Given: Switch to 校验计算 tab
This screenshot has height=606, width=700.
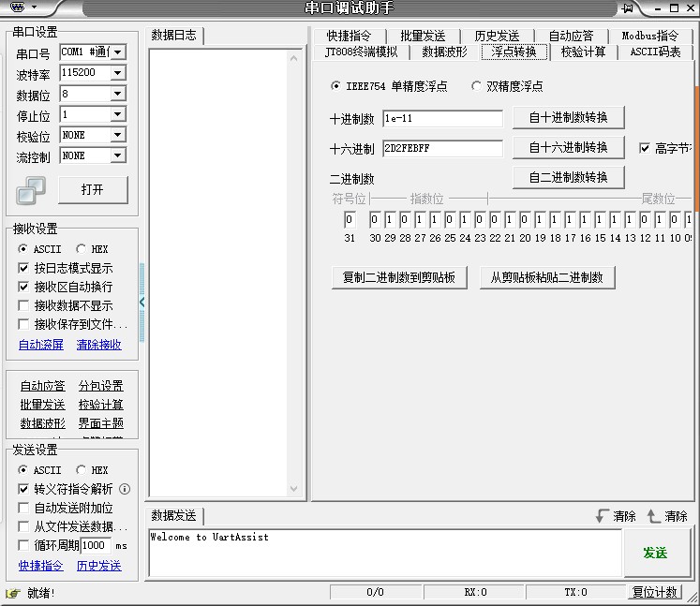Looking at the screenshot, I should (583, 52).
